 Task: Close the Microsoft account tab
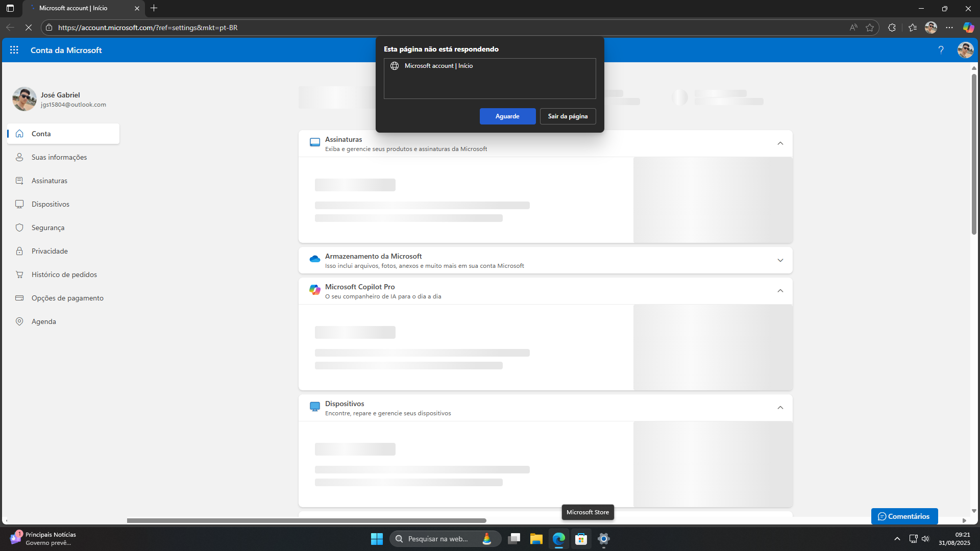click(137, 8)
